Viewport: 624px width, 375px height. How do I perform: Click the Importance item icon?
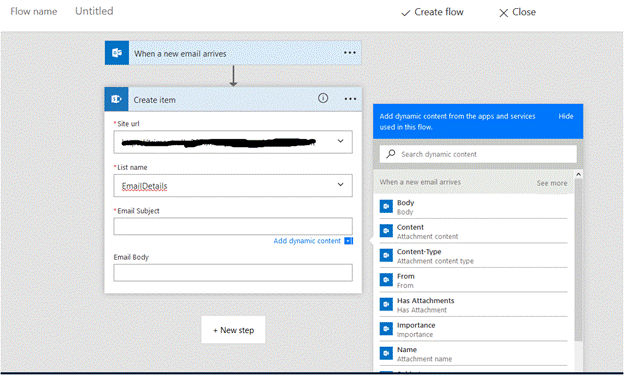tap(386, 328)
